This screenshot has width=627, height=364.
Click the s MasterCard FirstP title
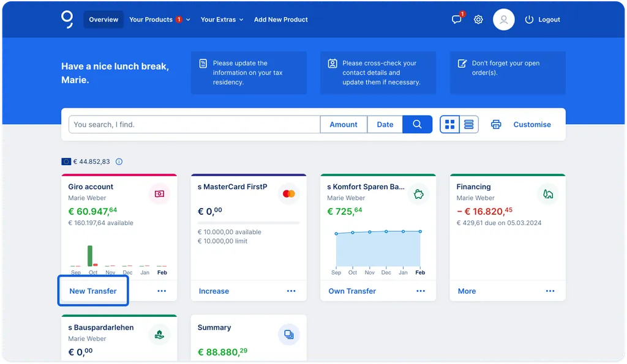click(x=232, y=187)
